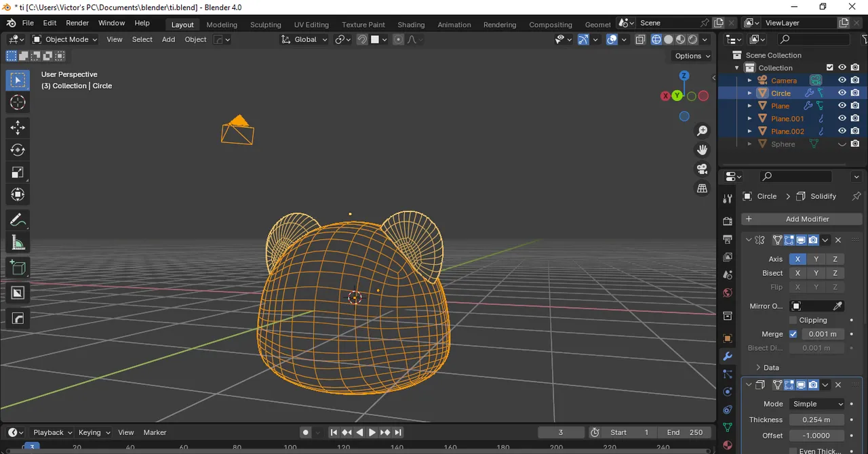
Task: Choose the Measure tool
Action: [18, 243]
